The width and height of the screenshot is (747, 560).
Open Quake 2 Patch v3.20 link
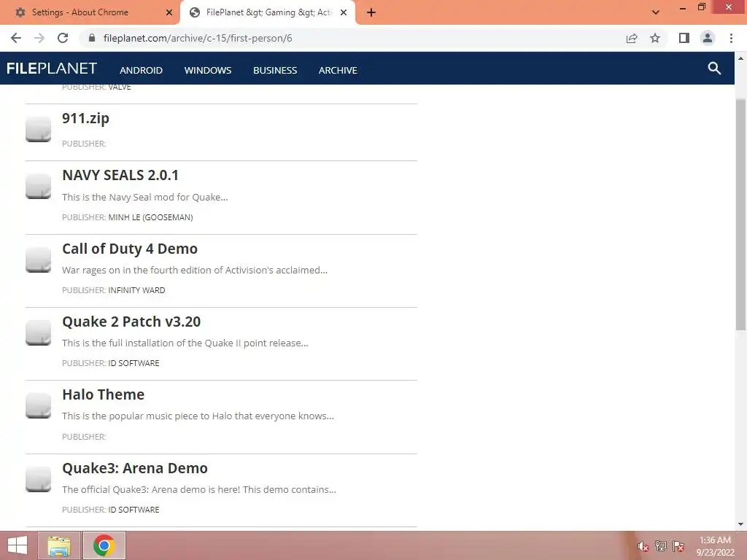click(131, 322)
